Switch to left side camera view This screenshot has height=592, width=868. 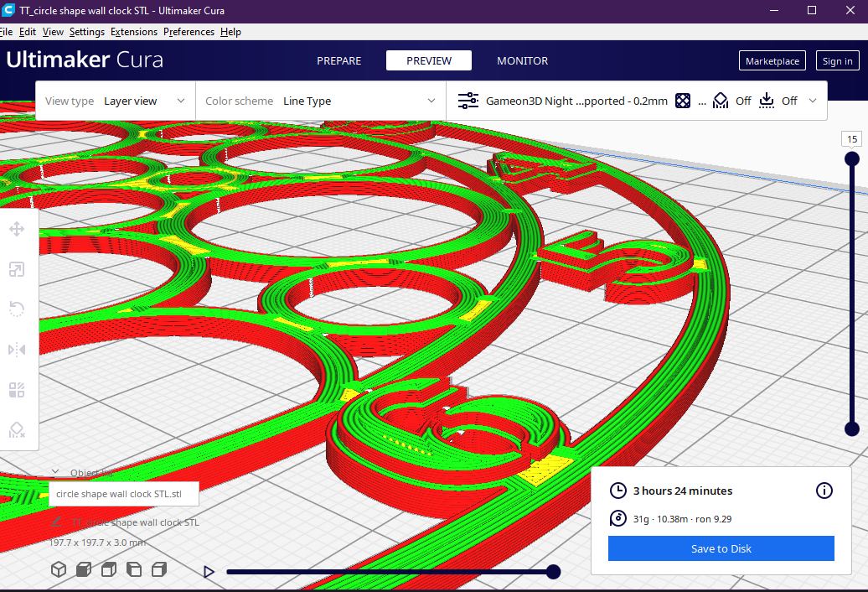click(x=134, y=569)
